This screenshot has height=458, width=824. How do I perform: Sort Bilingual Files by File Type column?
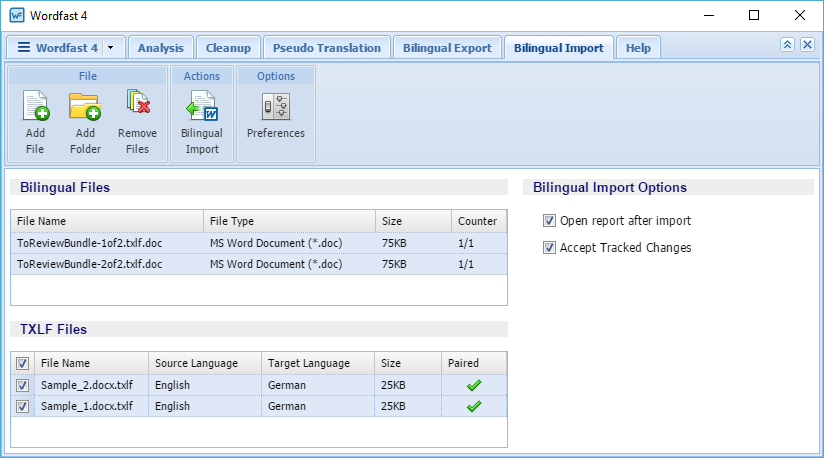pos(290,221)
